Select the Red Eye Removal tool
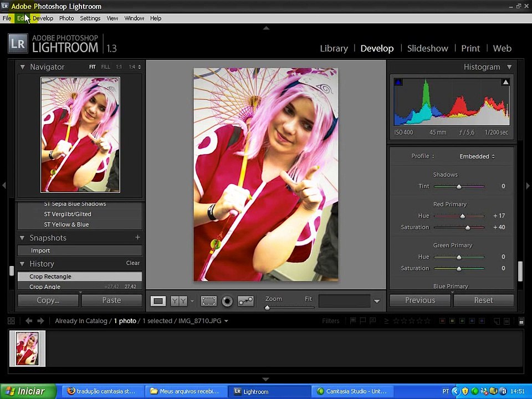 [227, 301]
